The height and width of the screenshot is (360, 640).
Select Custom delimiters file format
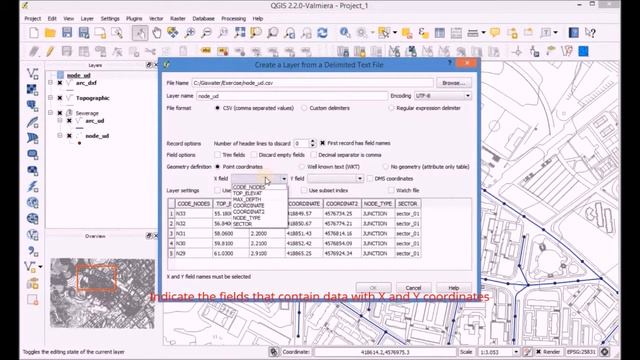tap(304, 108)
